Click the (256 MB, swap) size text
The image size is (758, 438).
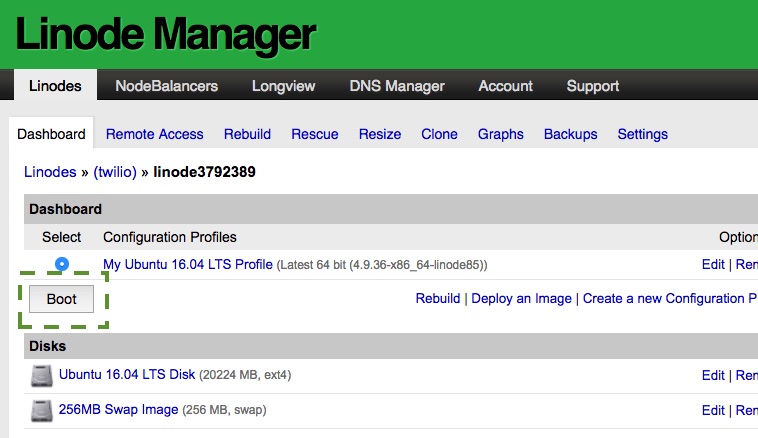click(224, 410)
